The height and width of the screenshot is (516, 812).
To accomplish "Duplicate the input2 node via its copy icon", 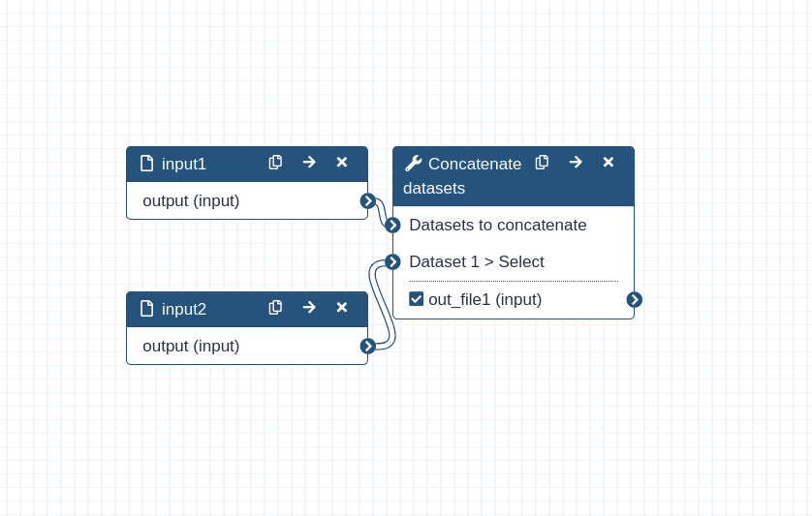I will (x=275, y=308).
